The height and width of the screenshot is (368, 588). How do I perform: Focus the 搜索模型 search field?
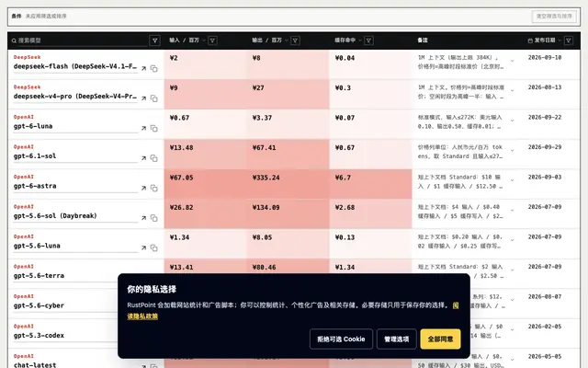point(83,40)
